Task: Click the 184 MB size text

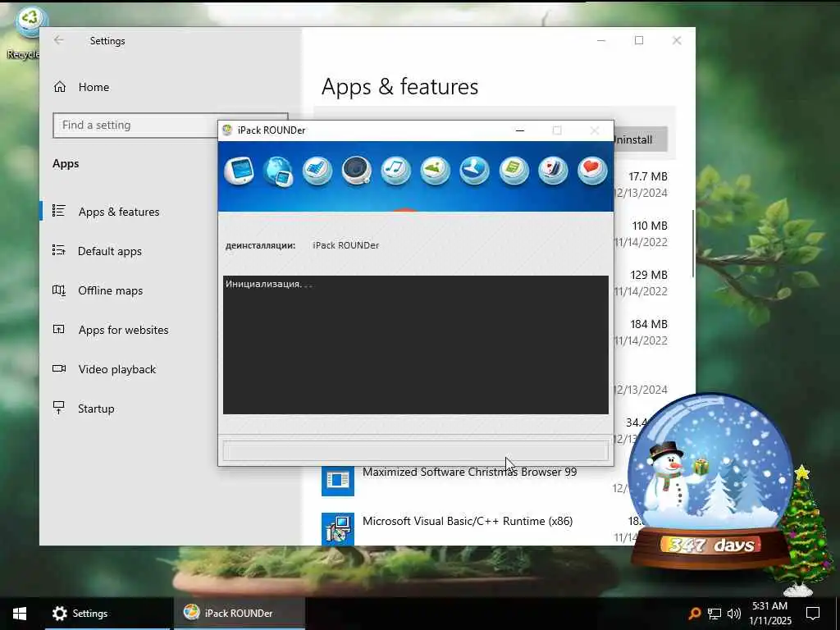Action: coord(649,324)
